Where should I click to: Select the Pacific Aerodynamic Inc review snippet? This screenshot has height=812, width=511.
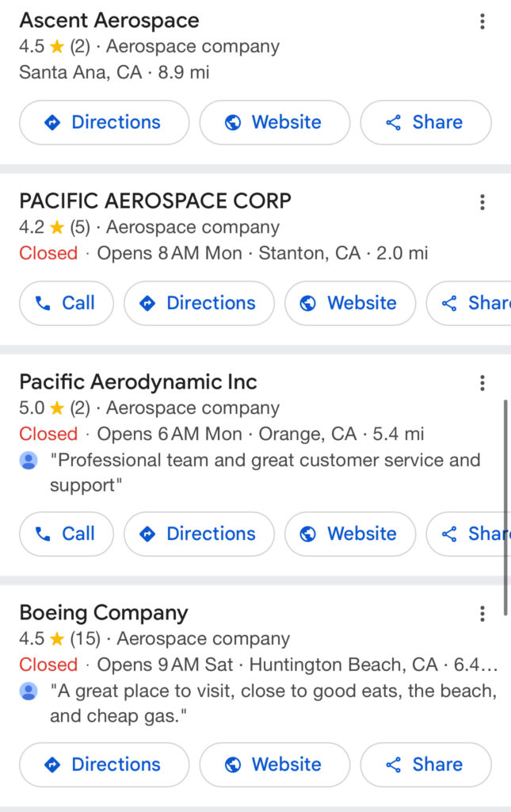[265, 473]
